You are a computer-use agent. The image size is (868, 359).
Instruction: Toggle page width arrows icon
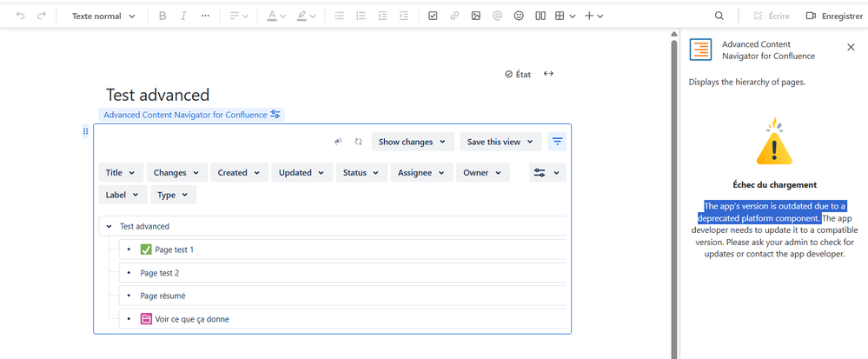(x=548, y=74)
